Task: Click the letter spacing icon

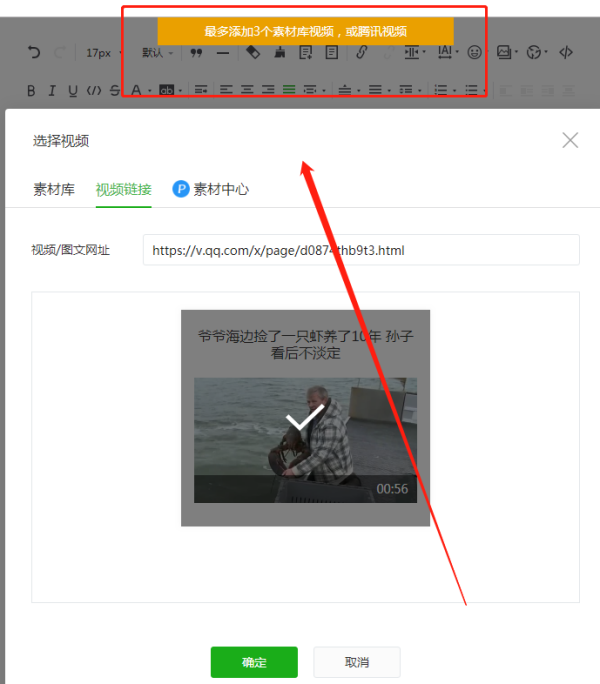Action: [x=445, y=52]
